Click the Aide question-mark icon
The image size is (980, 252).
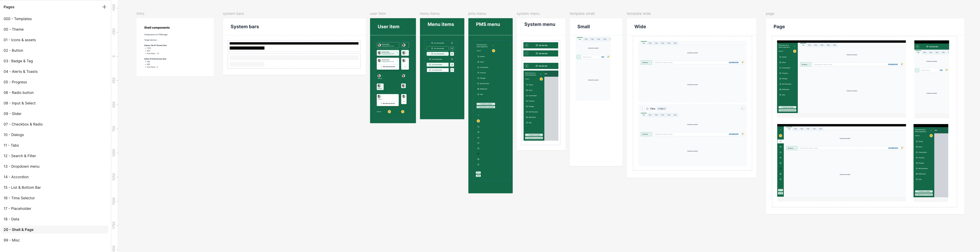click(x=478, y=94)
